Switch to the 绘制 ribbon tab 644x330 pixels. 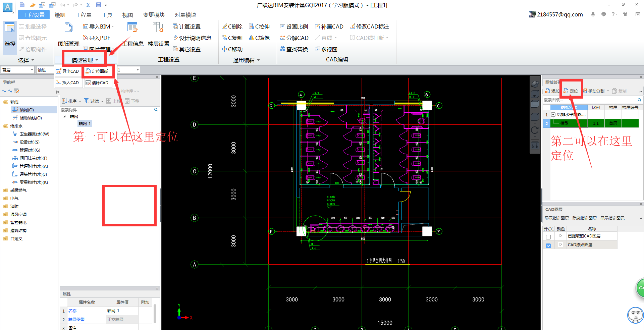pos(60,15)
